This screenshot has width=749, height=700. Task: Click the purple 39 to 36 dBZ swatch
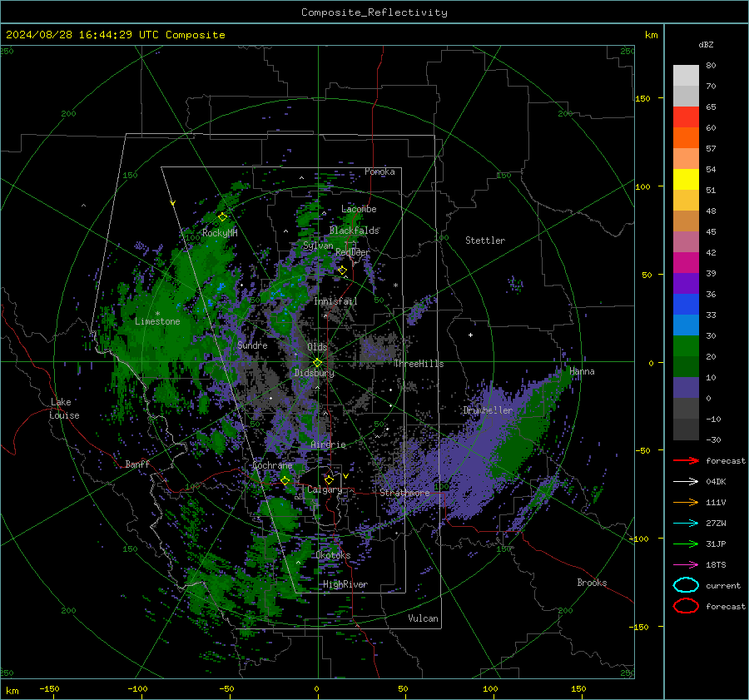[686, 283]
